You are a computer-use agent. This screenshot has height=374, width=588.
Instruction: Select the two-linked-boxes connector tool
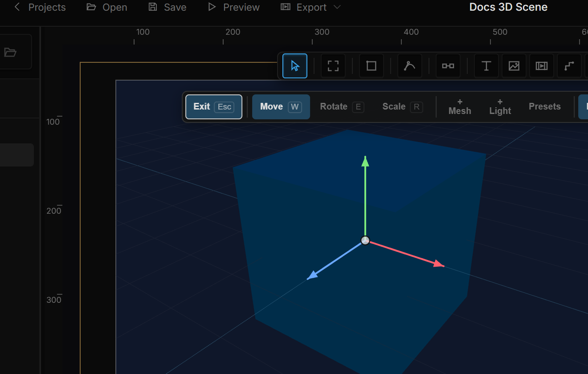pyautogui.click(x=448, y=66)
